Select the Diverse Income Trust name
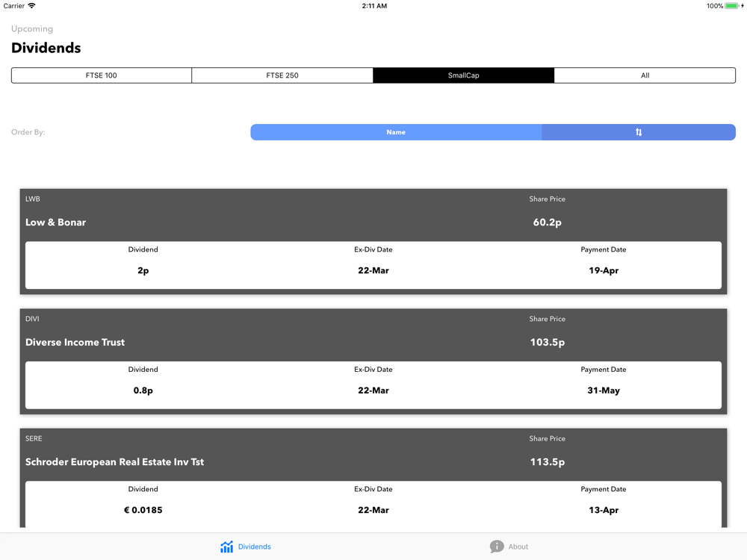747x560 pixels. click(x=75, y=343)
